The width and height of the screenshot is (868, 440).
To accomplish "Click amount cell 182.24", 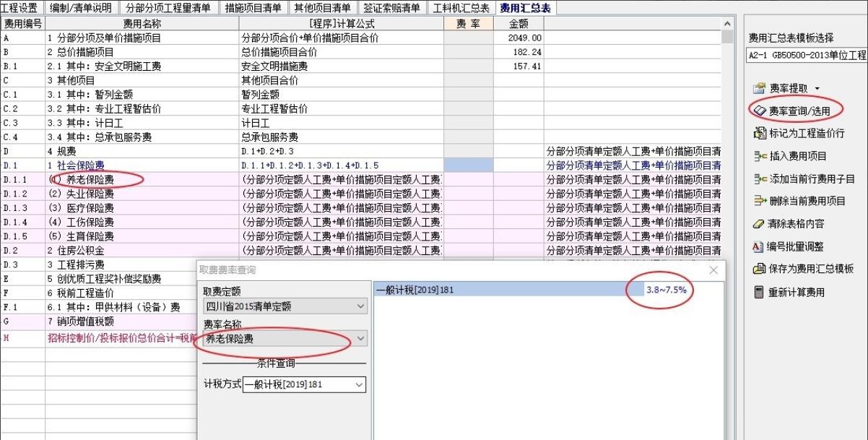I will click(x=518, y=52).
